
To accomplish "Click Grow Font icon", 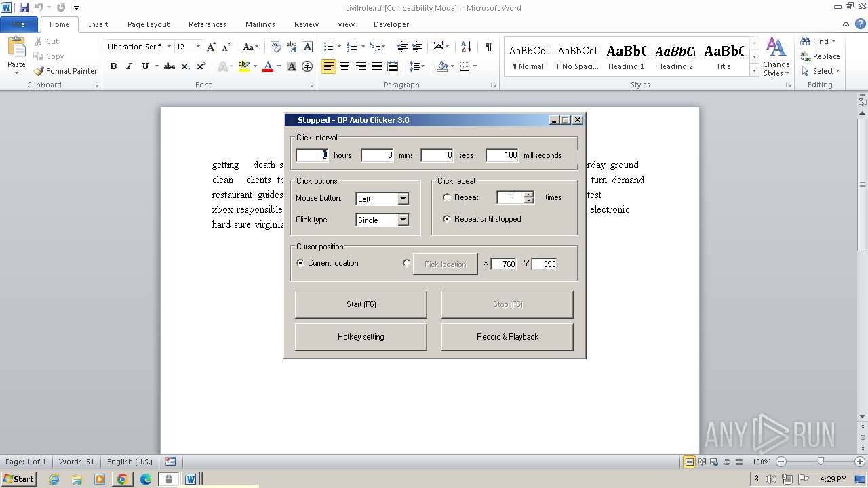I will [x=212, y=47].
